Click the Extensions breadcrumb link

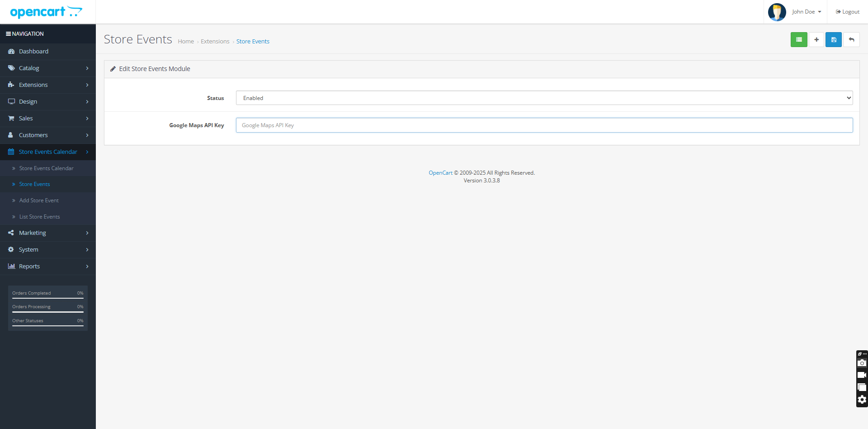(x=215, y=42)
